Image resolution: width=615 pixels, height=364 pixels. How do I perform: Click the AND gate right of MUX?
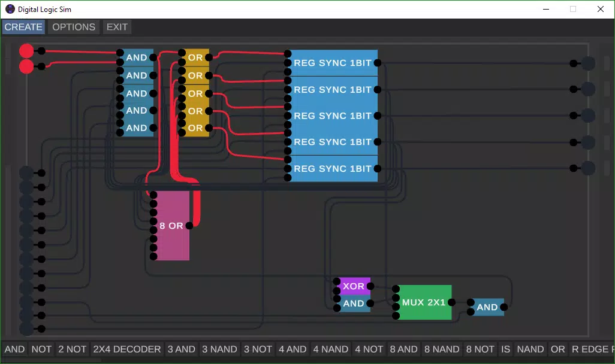487,307
